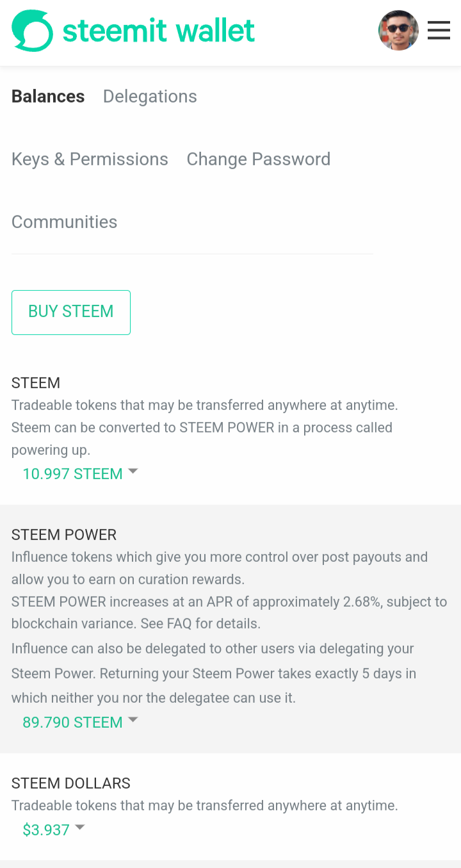Expand the 89.790 STEEM power dropdown
Image resolution: width=461 pixels, height=868 pixels.
click(x=72, y=723)
